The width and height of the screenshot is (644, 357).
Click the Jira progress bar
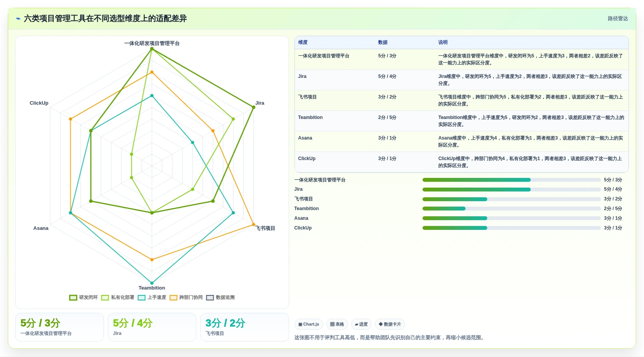pyautogui.click(x=511, y=190)
